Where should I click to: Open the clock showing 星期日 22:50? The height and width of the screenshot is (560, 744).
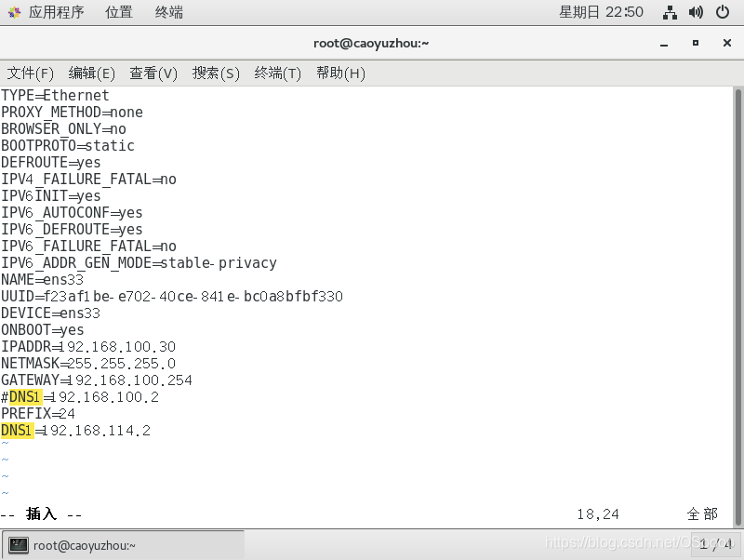coord(601,12)
